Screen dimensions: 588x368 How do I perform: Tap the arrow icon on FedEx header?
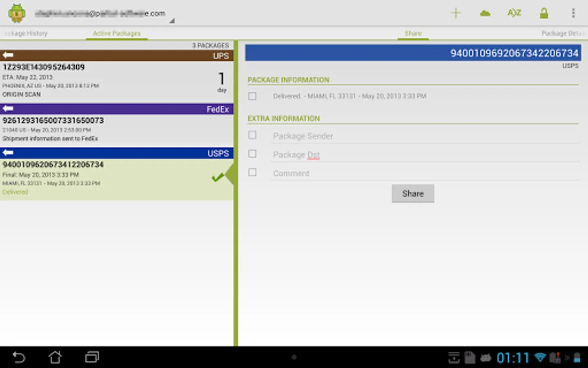tap(8, 108)
